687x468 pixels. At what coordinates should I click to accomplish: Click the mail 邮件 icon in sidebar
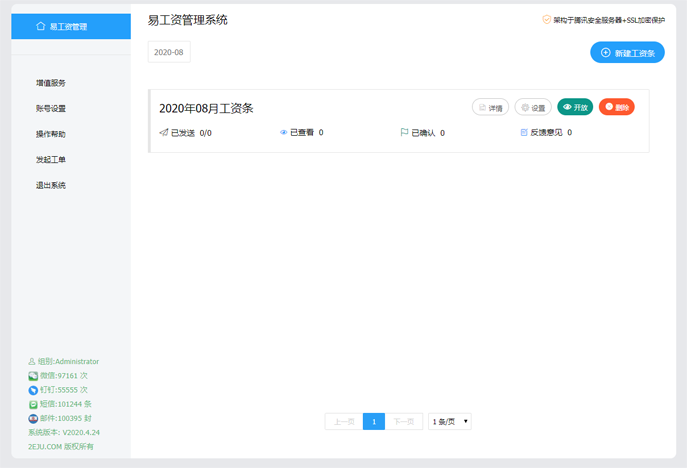[x=33, y=418]
